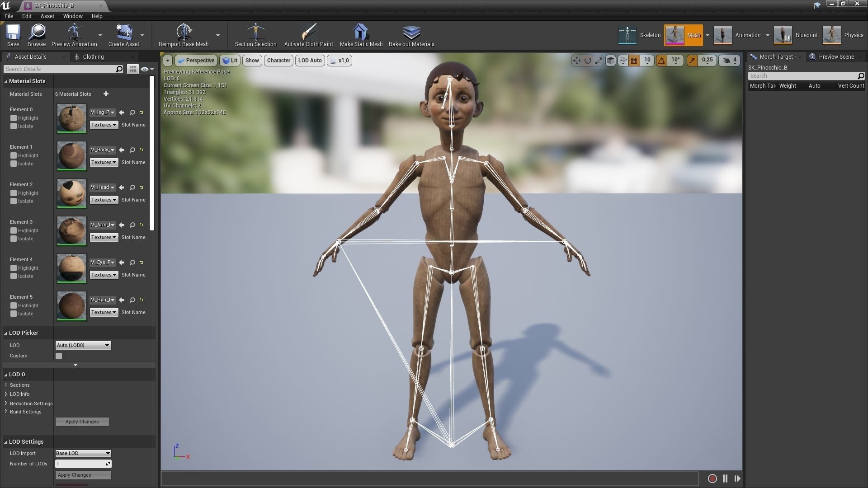Add a new material slot
The image size is (868, 488).
tap(106, 94)
